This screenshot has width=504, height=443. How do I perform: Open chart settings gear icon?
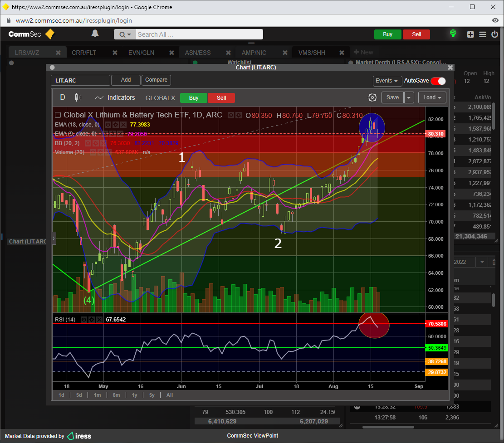[x=372, y=97]
